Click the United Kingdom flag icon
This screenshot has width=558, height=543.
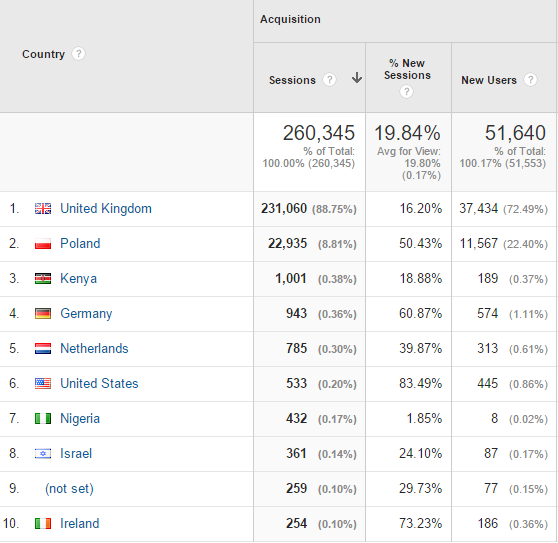click(43, 209)
